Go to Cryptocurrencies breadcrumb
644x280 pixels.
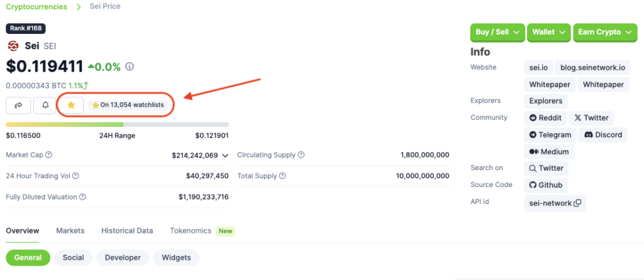point(36,6)
